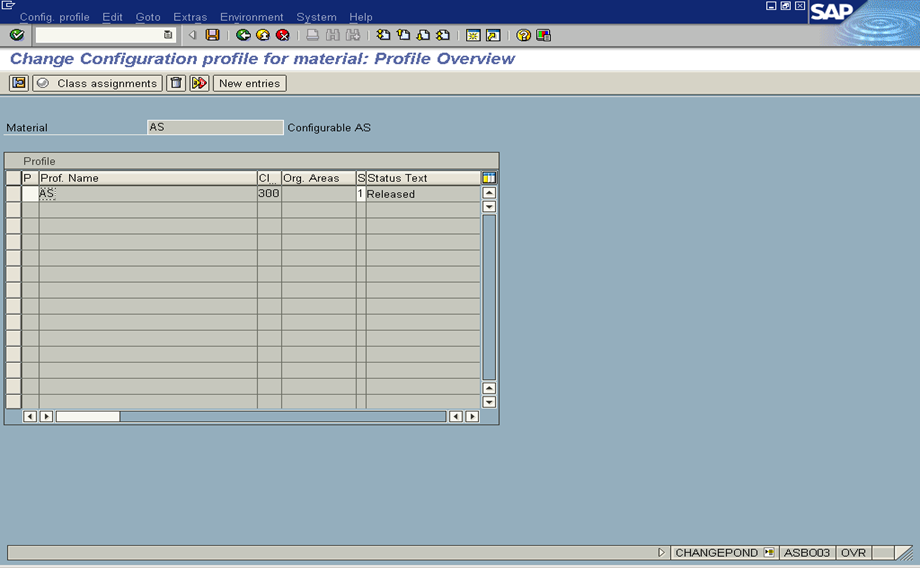Click the Prof. Name column header

click(148, 178)
